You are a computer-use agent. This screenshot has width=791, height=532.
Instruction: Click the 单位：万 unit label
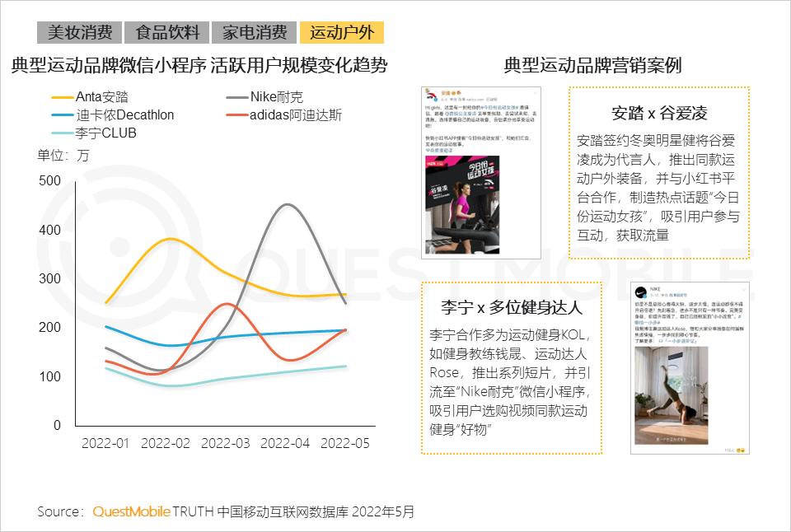63,156
